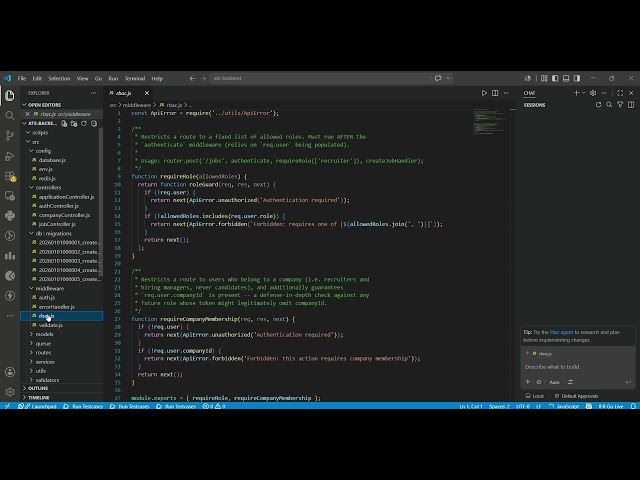Open the Help menu
Screen dimensions: 640x480
click(x=157, y=78)
